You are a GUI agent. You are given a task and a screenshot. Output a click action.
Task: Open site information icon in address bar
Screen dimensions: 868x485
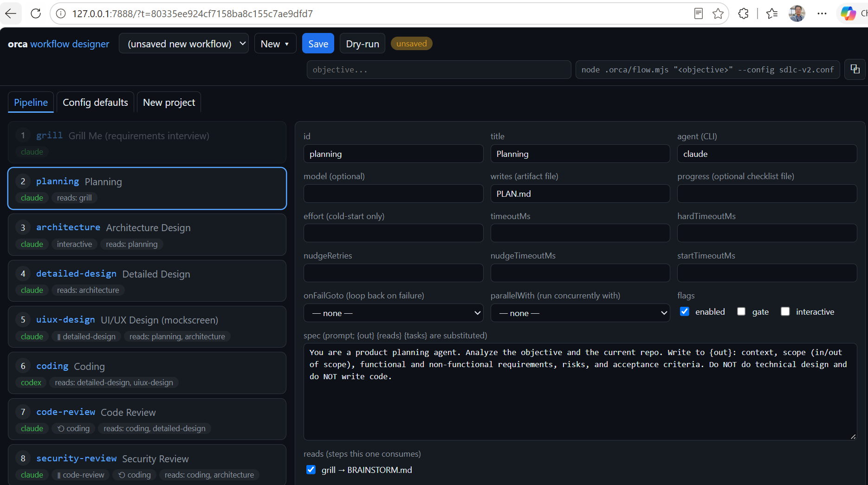pos(61,13)
